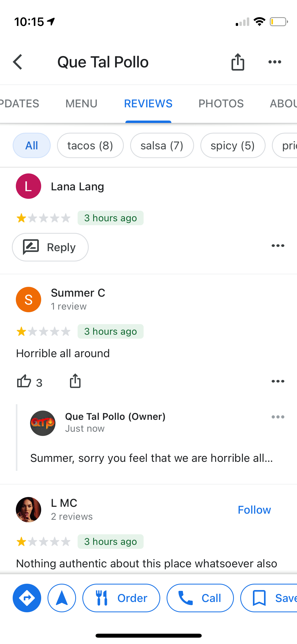297x644 pixels.
Task: Tap the share icon in the header
Action: 238,62
